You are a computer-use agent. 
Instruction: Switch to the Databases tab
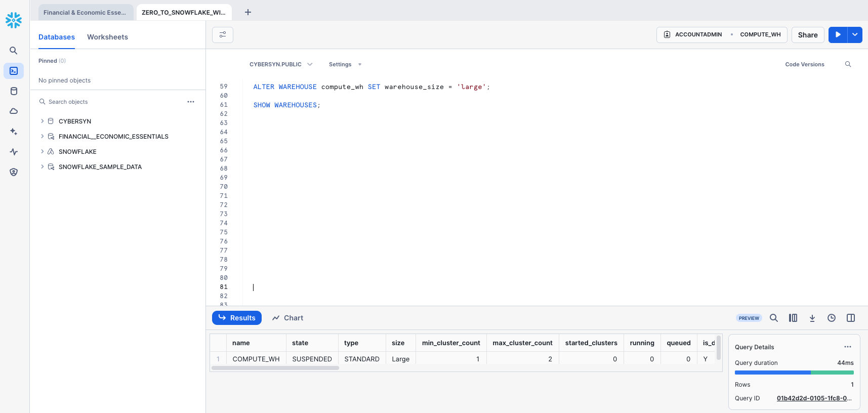57,37
